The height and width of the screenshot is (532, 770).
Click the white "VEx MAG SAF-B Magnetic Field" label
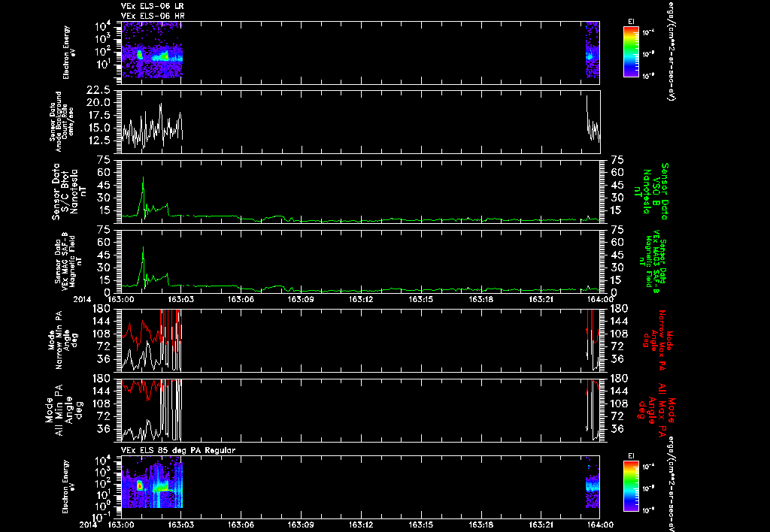(68, 261)
